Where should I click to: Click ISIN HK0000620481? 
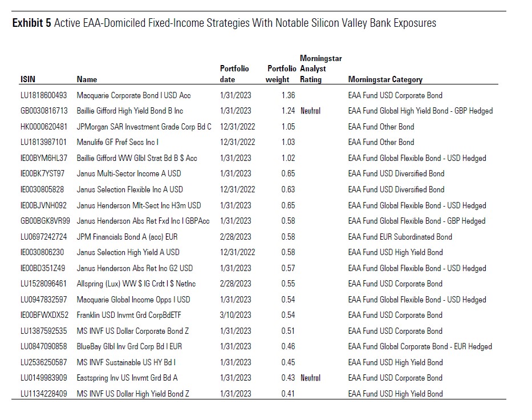(44, 127)
